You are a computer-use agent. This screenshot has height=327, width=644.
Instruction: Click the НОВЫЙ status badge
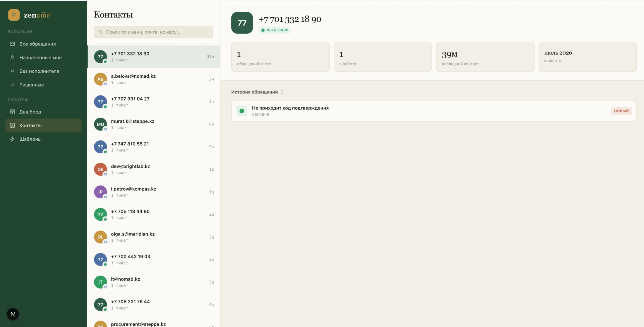[621, 111]
